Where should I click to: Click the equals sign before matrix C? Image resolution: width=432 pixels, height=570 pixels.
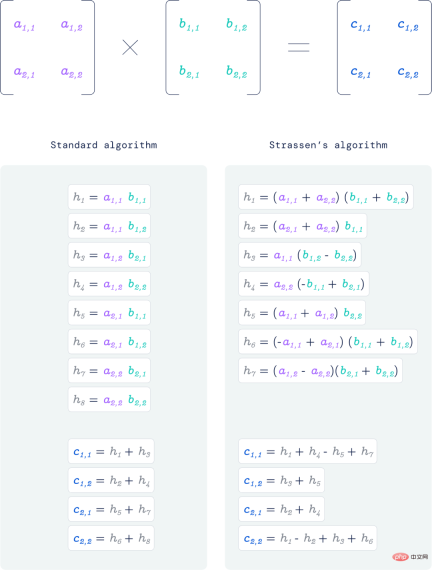pos(299,47)
